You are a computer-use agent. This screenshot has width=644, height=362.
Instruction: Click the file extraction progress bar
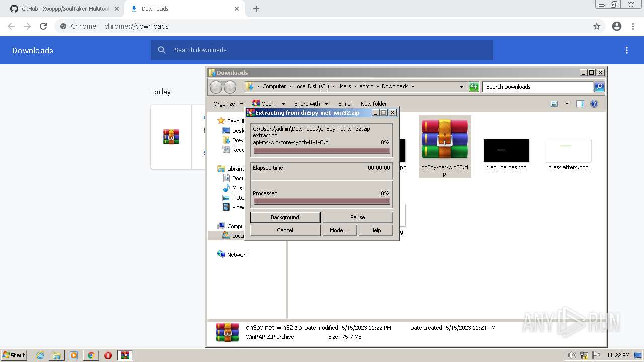coord(322,151)
